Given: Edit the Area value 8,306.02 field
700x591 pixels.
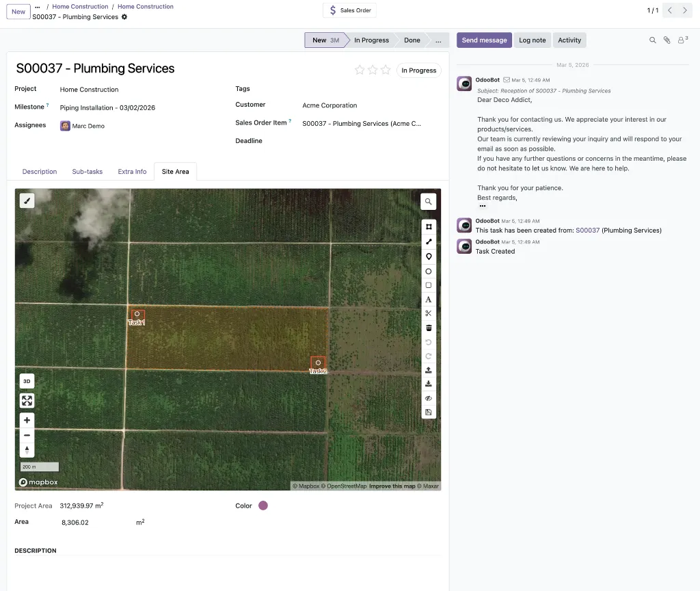Looking at the screenshot, I should [96, 522].
